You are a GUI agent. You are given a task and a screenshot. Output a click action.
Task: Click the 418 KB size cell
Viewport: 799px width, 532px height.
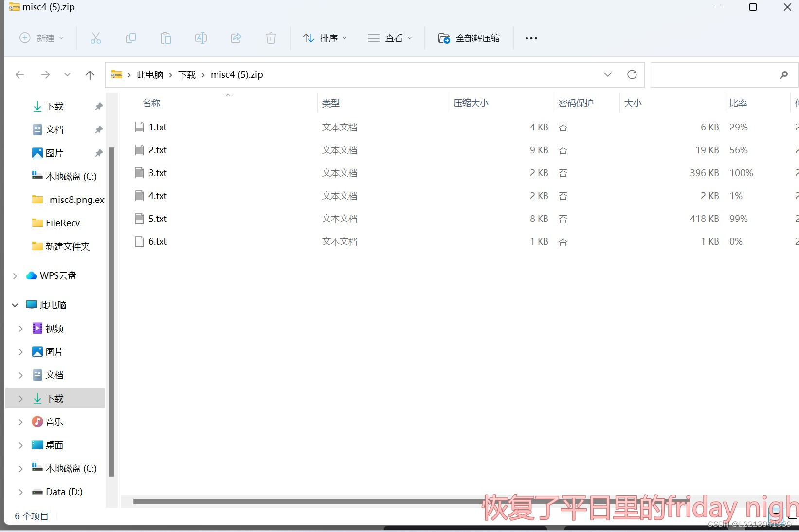coord(704,219)
